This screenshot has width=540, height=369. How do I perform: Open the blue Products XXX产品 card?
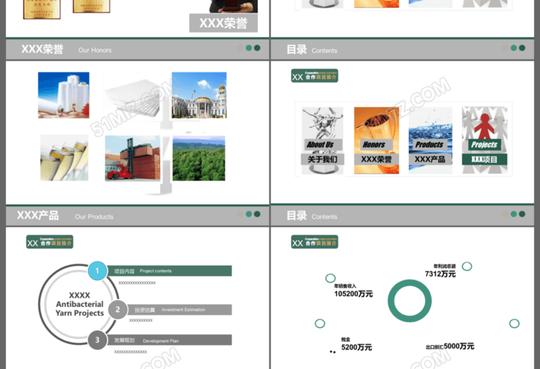[430, 140]
